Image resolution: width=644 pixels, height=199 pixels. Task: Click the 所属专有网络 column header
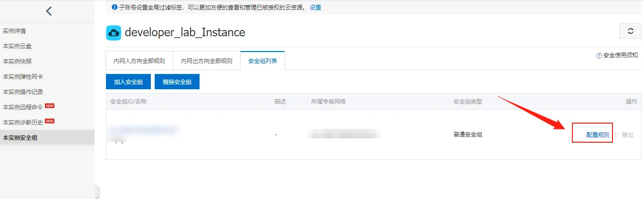pos(328,102)
